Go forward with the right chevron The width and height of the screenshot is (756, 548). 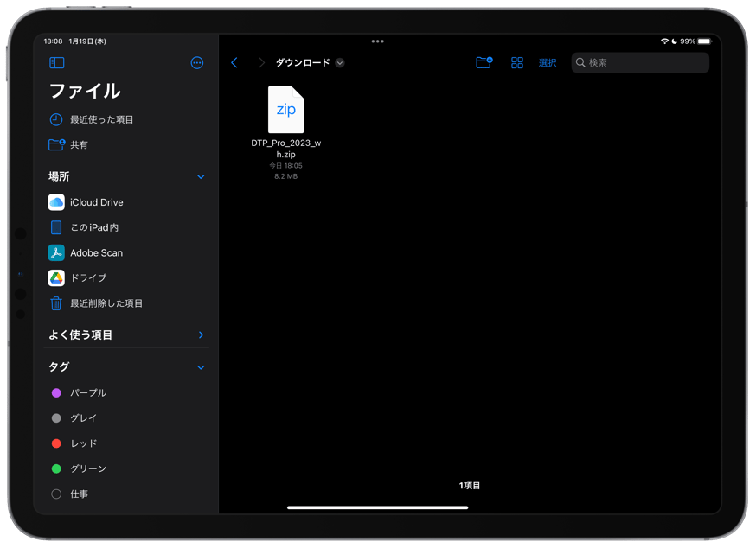click(261, 62)
